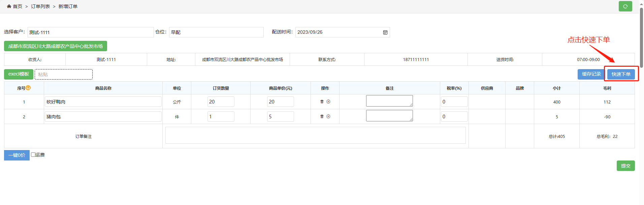Click the 缓存记录 button

coord(591,74)
